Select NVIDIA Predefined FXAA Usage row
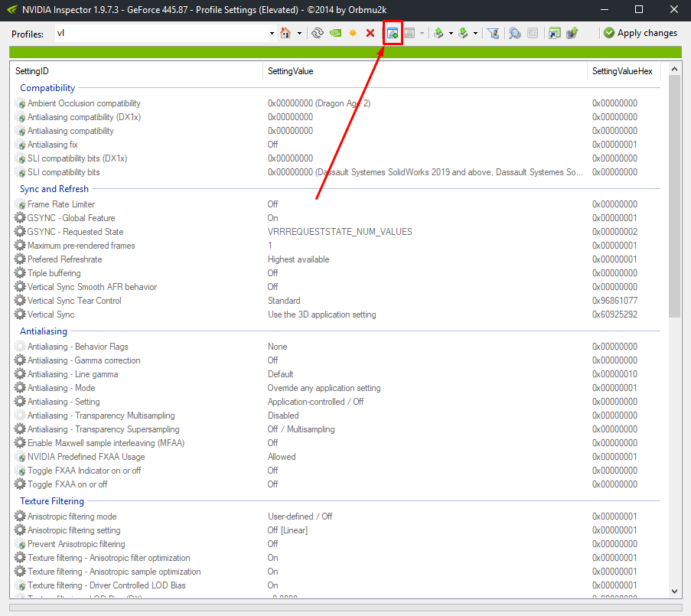 point(86,457)
